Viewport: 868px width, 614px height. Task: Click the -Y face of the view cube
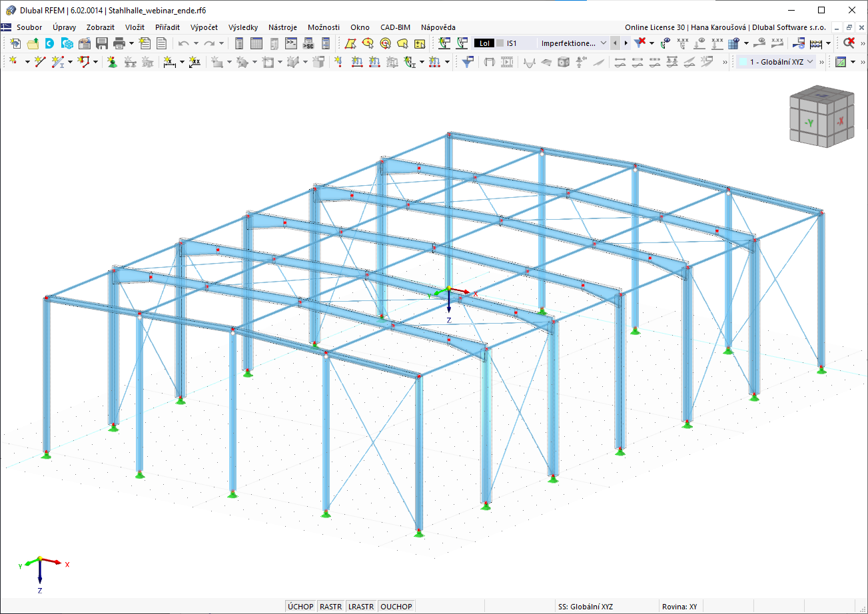809,123
